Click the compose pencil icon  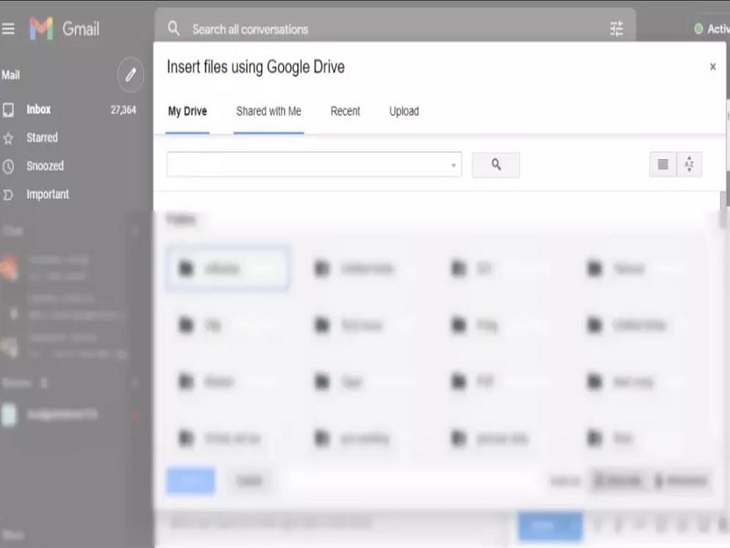pyautogui.click(x=129, y=75)
